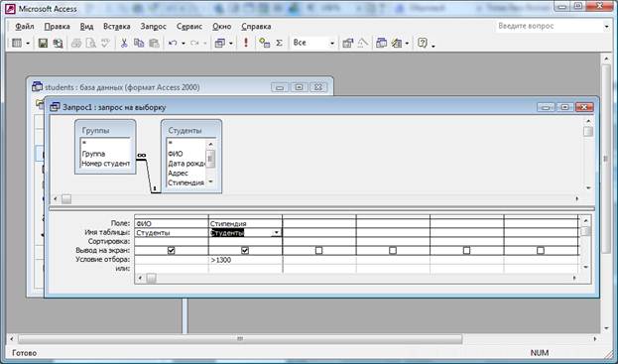Viewport: 618px width, 364px height.
Task: Toggle Totals with the sigma icon
Action: 279,43
